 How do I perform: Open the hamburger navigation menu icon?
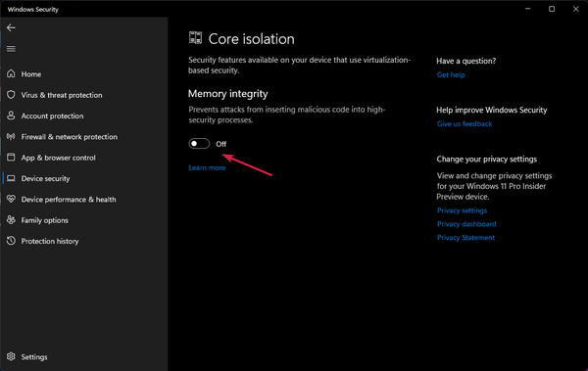point(11,49)
